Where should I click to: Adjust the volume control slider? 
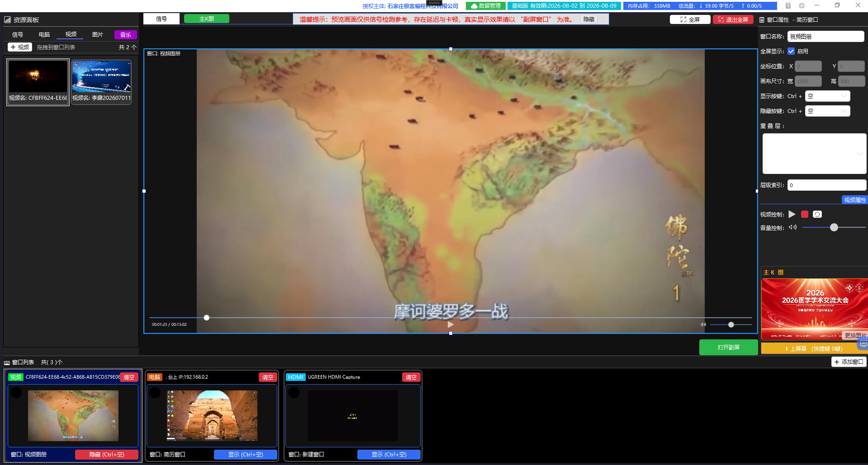coord(834,227)
